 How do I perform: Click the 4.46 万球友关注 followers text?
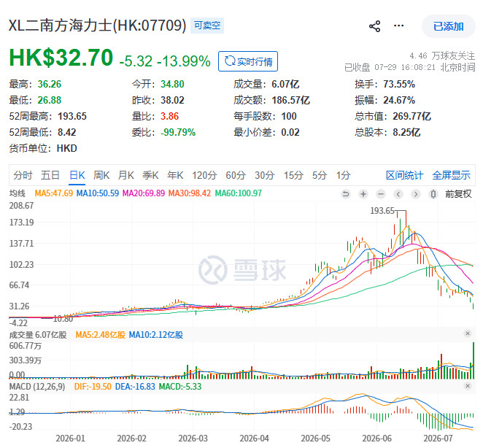pyautogui.click(x=442, y=55)
